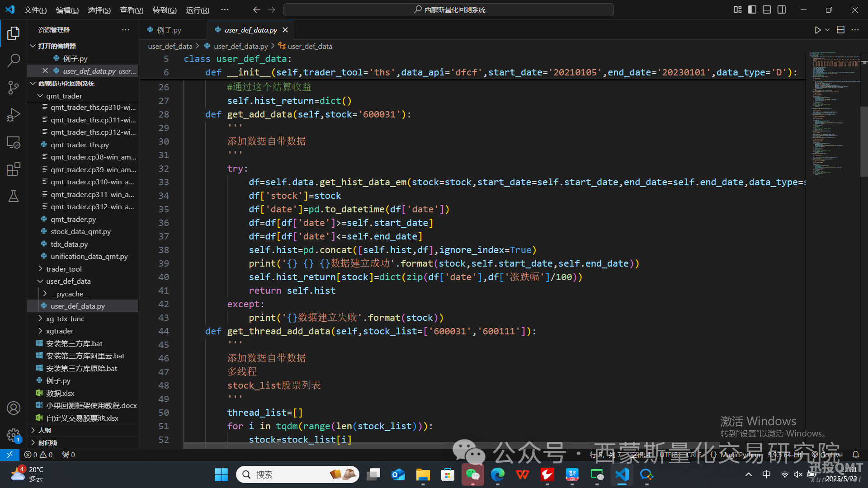Open tdx_data.py in explorer
The width and height of the screenshot is (868, 488).
click(x=69, y=244)
